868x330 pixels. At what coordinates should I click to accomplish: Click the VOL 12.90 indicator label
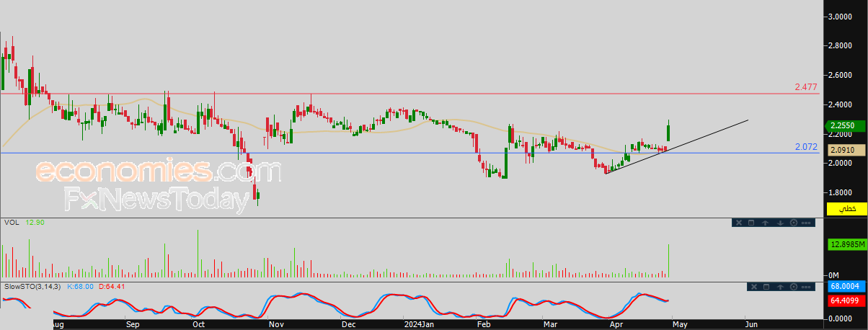[x=24, y=223]
